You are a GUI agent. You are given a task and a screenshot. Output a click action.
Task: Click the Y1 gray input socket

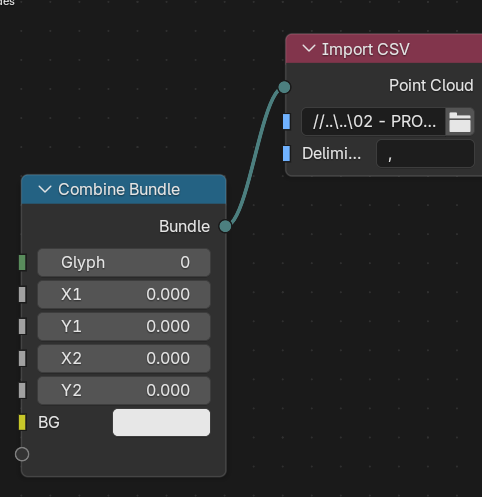point(22,326)
